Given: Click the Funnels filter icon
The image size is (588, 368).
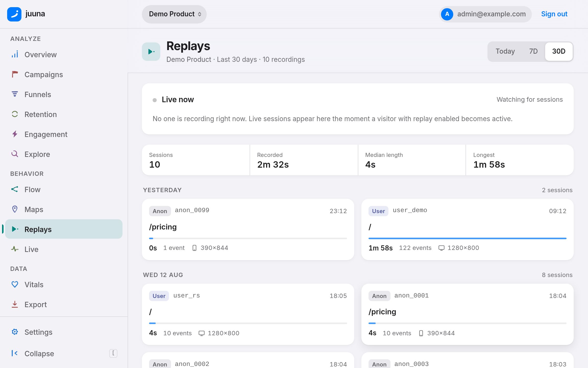Looking at the screenshot, I should click(x=15, y=94).
